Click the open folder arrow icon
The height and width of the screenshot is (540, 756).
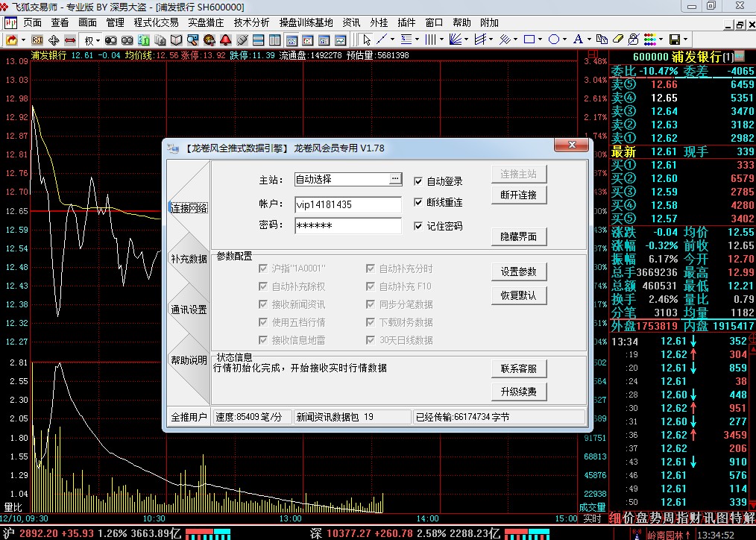12,40
